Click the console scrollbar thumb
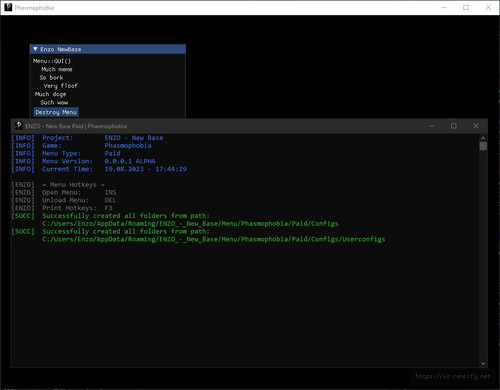 click(483, 146)
